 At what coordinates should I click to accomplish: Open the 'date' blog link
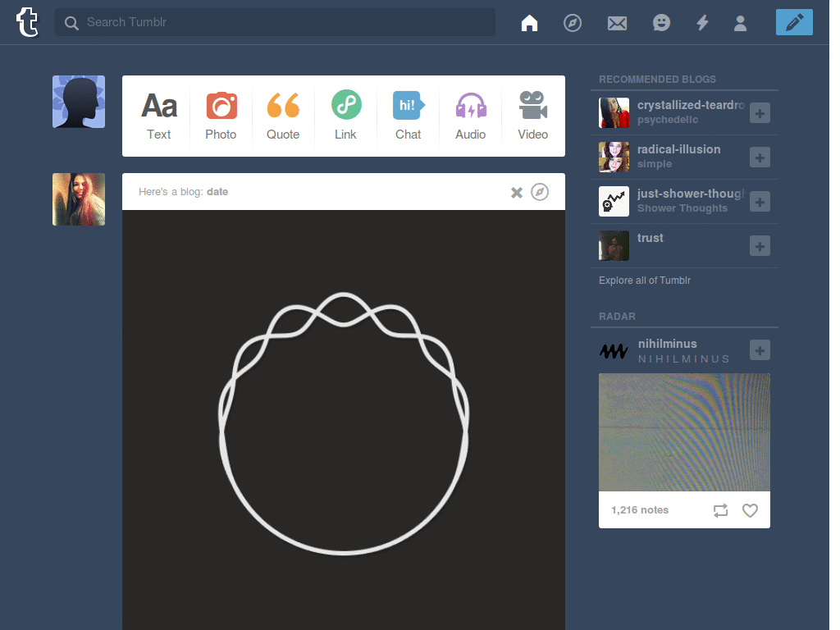(x=217, y=192)
